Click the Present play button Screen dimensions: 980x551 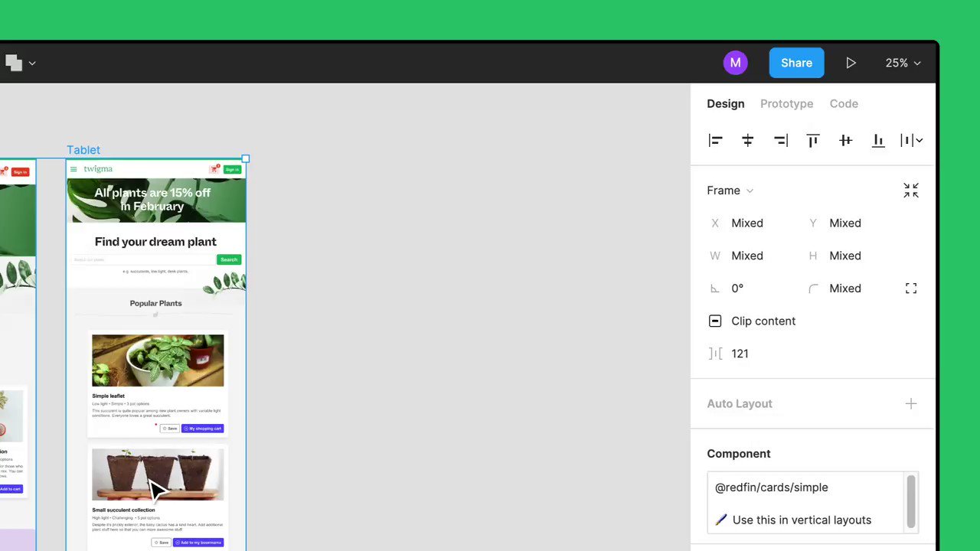[851, 63]
